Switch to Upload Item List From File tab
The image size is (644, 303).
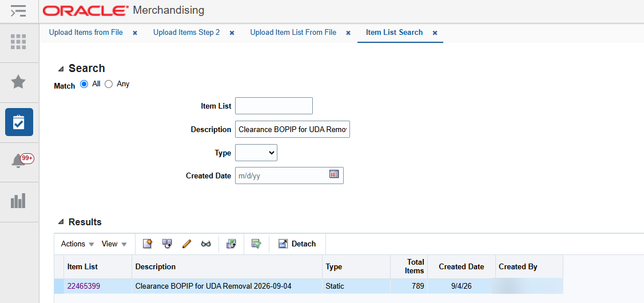tap(293, 33)
